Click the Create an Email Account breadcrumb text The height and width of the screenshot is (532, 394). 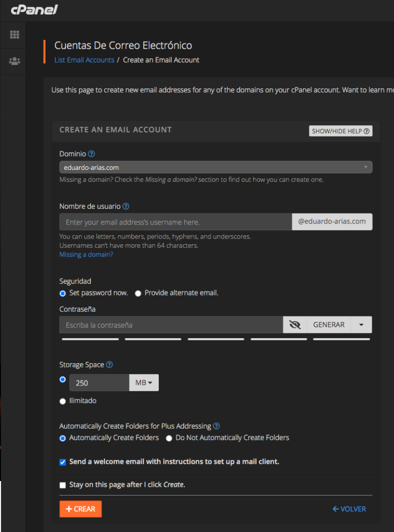point(161,60)
